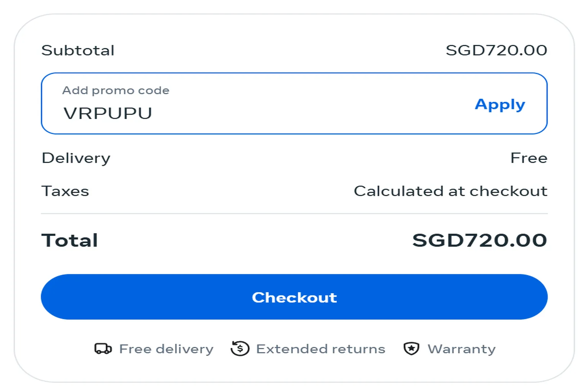Screen dimensions: 588x392
Task: Apply the promo code VRPUPU
Action: point(500,105)
